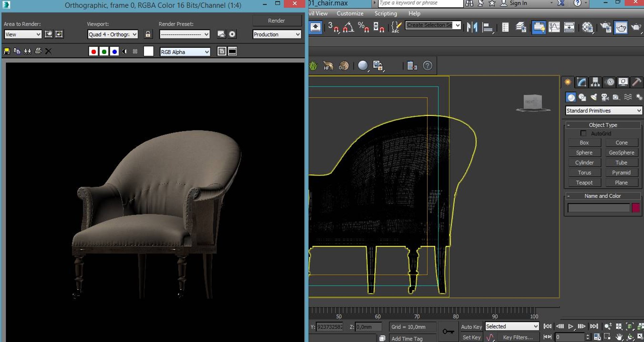Click the Rendered Frame Window teapot icon
The height and width of the screenshot is (342, 644).
(621, 27)
